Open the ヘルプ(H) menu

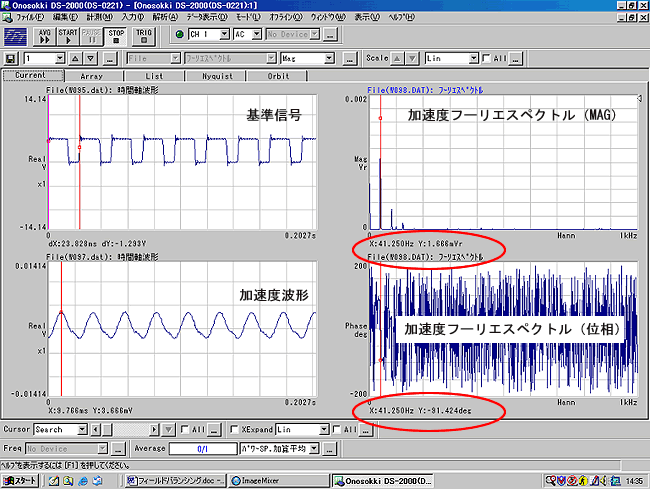[401, 17]
